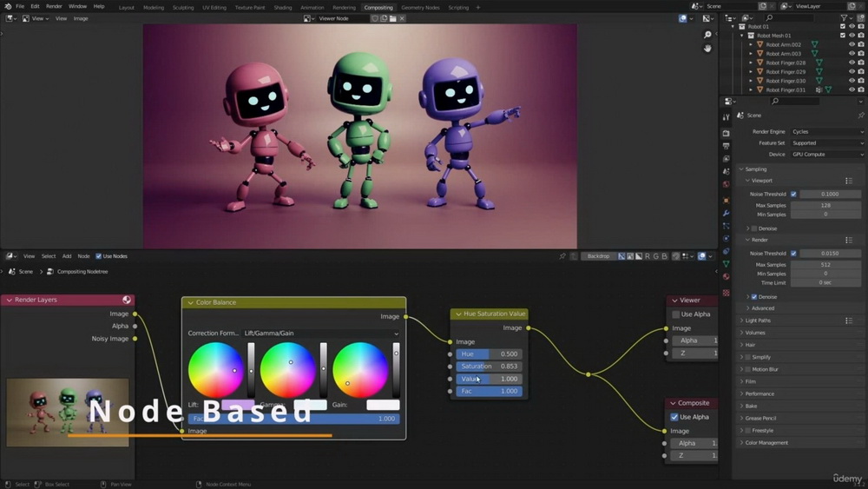Adjust the Saturation slider on HSV node

(x=489, y=367)
